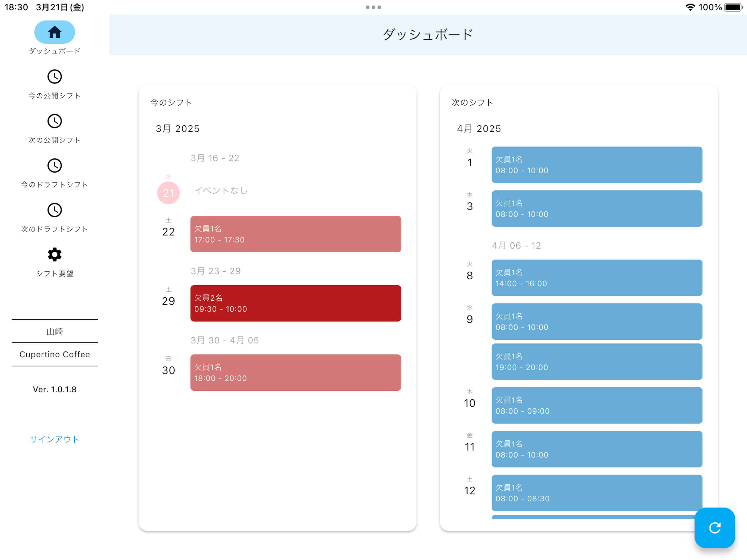
Task: Select today's date circle 21
Action: [x=169, y=193]
